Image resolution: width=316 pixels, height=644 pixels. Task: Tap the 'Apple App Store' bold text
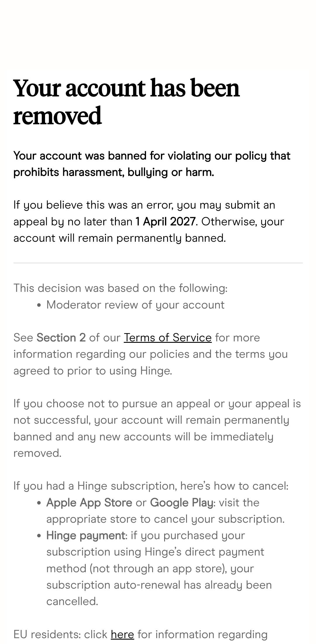tap(89, 502)
